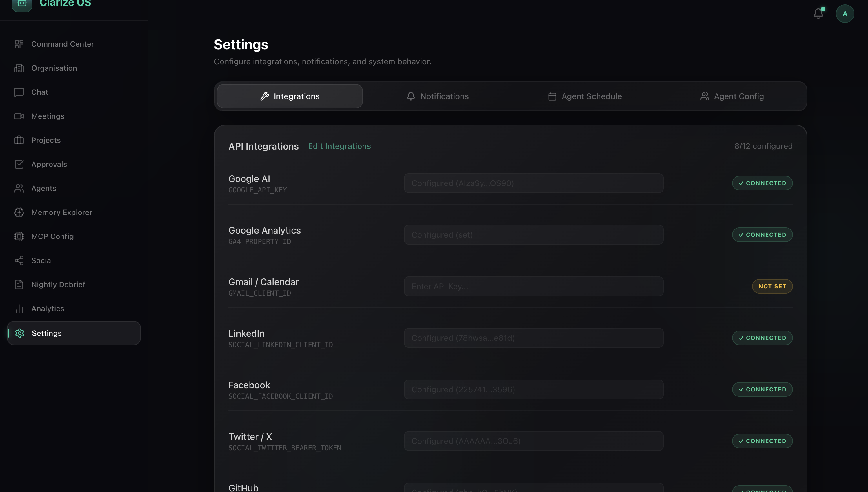Open Memory Explorer brain icon
The width and height of the screenshot is (868, 492).
[19, 212]
